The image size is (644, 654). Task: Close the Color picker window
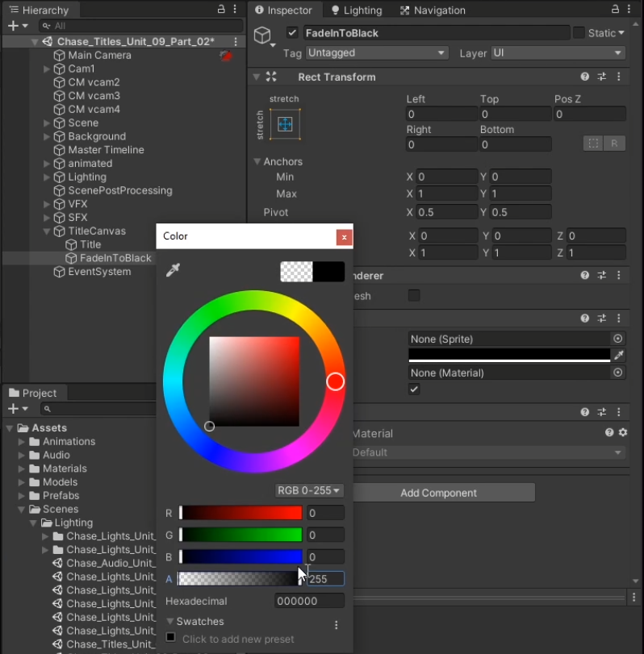tap(345, 237)
